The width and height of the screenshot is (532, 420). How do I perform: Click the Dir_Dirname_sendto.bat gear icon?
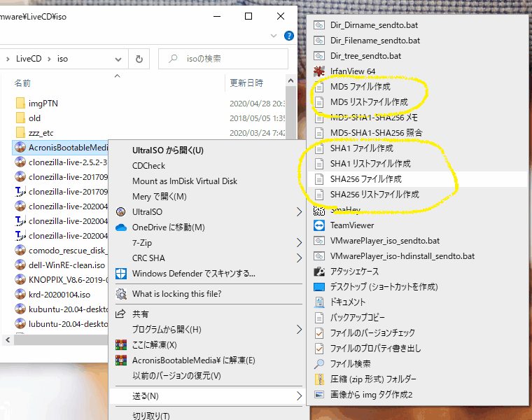pyautogui.click(x=319, y=25)
